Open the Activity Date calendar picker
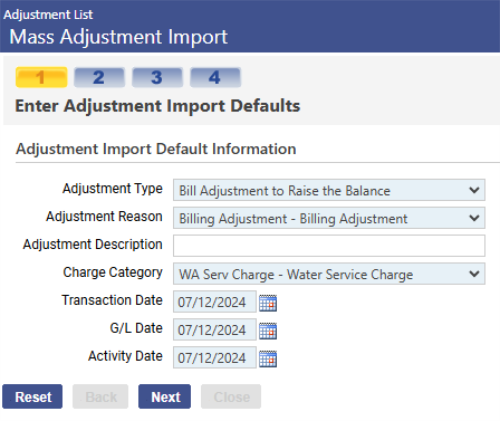Screen dimensions: 500x421 (x=268, y=359)
